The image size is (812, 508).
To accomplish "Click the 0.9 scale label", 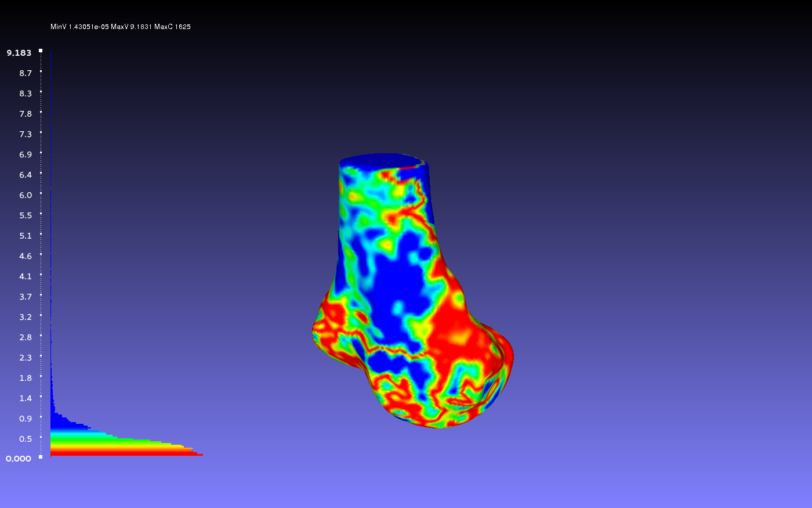I will pos(26,419).
